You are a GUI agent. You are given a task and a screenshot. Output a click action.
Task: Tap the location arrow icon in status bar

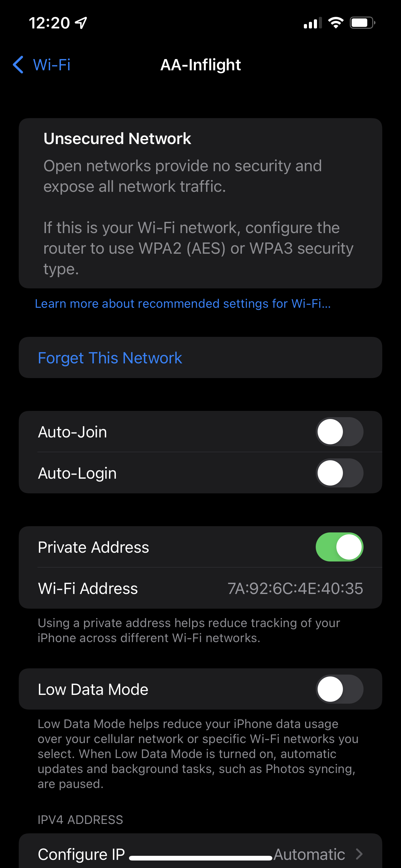coord(81,23)
